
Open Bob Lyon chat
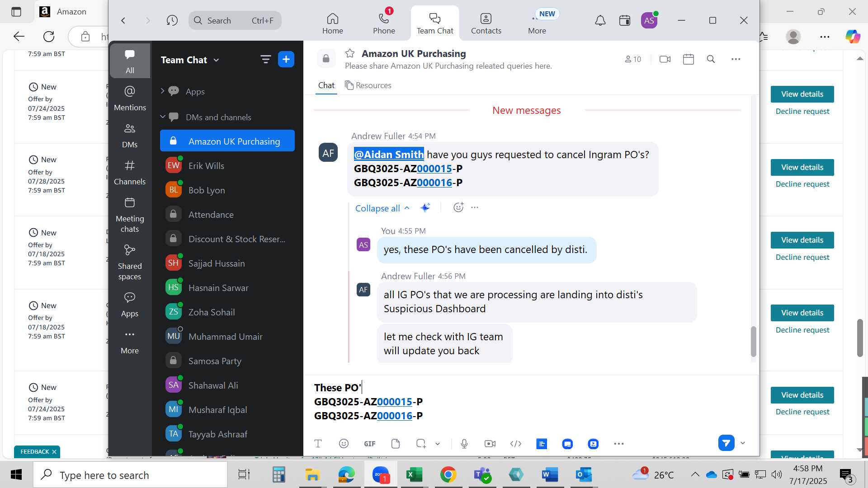pyautogui.click(x=227, y=190)
